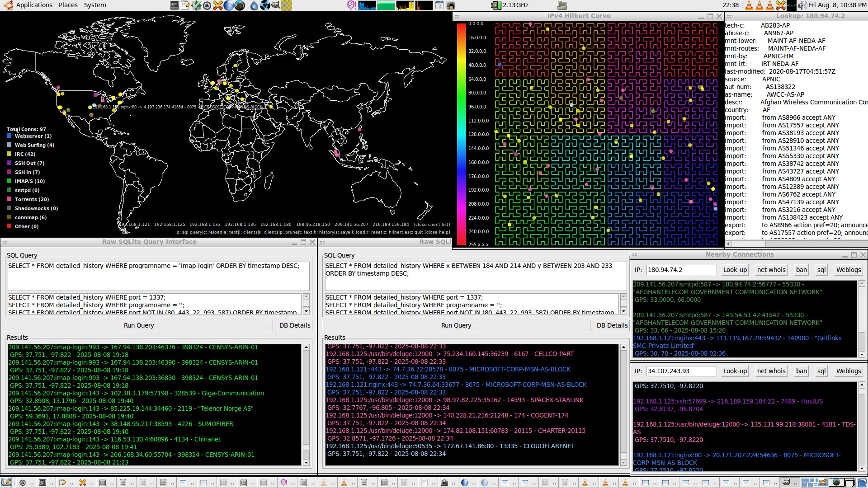
Task: Run net whois for 180.94.74.2
Action: [771, 270]
